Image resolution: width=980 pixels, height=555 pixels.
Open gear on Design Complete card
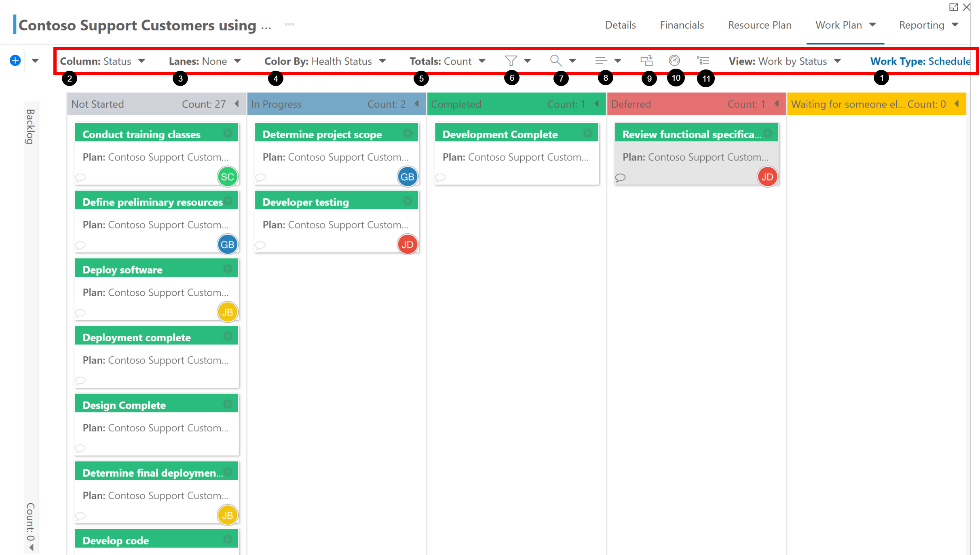(x=228, y=404)
